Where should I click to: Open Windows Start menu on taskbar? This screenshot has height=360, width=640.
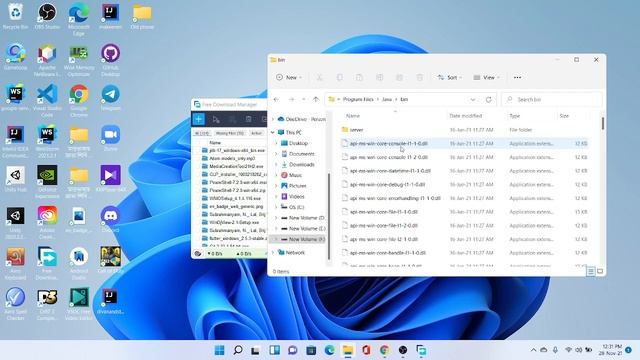coord(220,350)
